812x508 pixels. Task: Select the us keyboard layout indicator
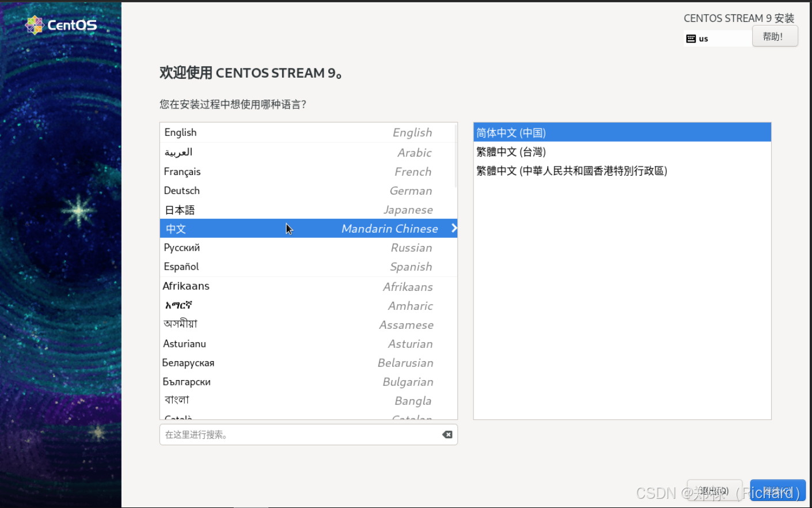tap(718, 39)
